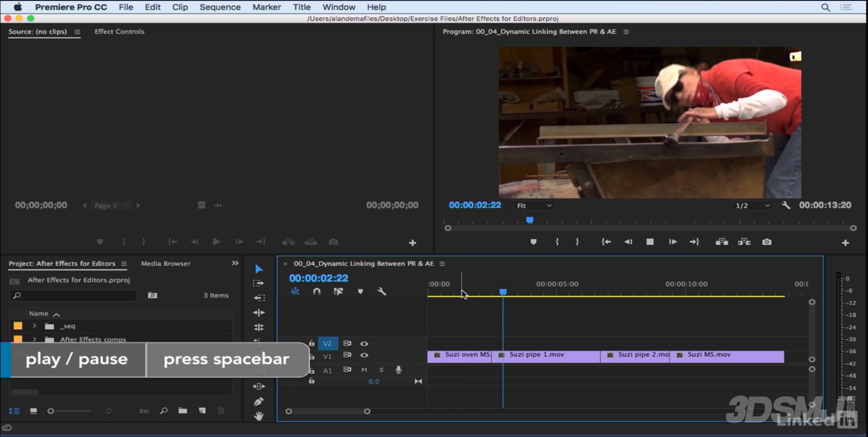Pick the Rolling Edit tool
The width and height of the screenshot is (868, 437).
[259, 327]
